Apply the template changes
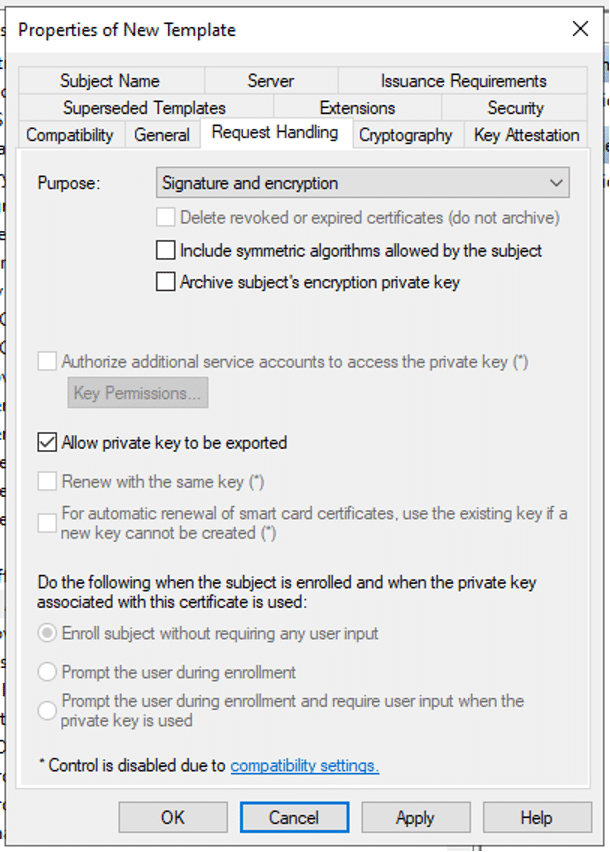Screen dimensions: 610x852 click(x=415, y=817)
